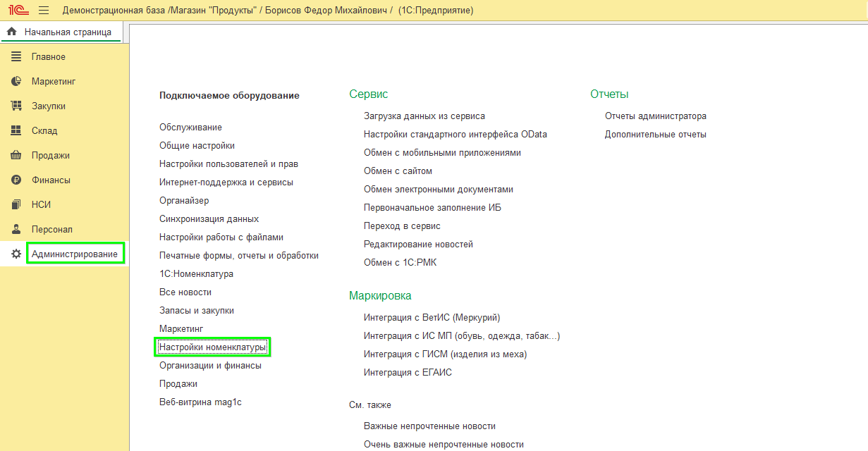868x451 pixels.
Task: Click the Отчеты group heading
Action: coord(609,94)
